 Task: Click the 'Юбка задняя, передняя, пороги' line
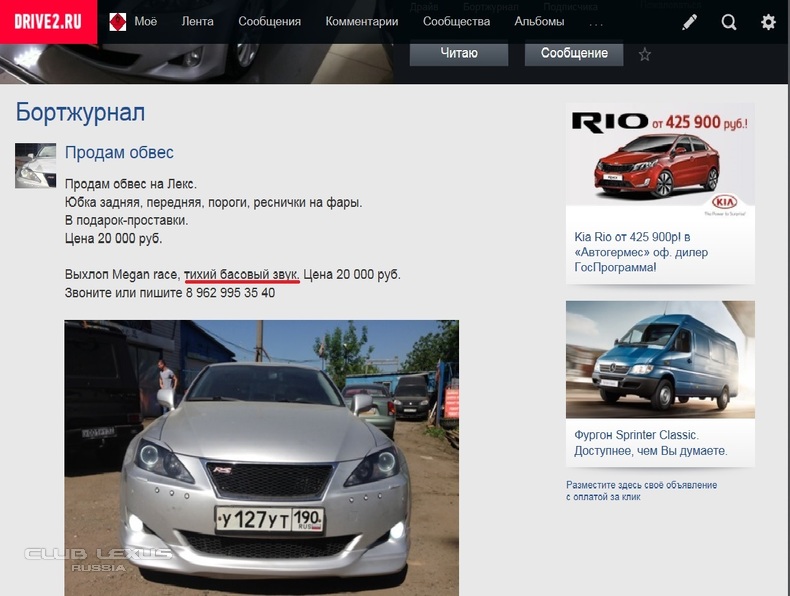pyautogui.click(x=213, y=202)
